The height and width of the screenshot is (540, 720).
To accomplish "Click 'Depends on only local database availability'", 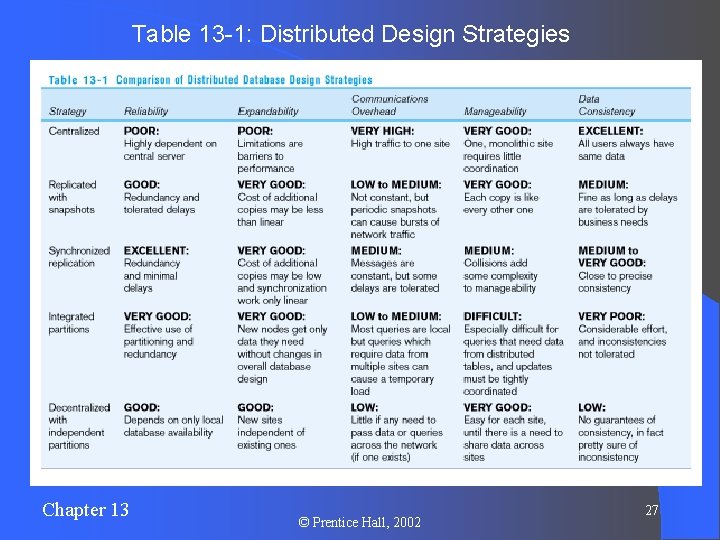I will tap(174, 426).
